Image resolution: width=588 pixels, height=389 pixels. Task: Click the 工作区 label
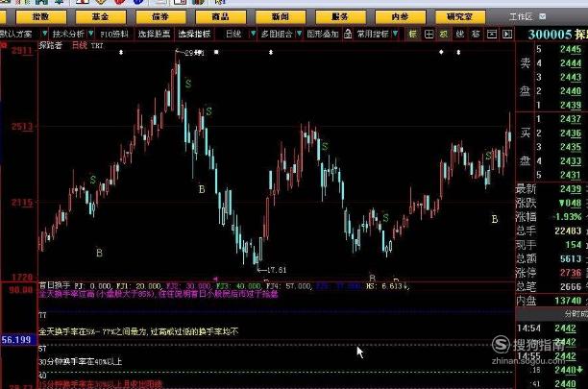click(x=521, y=17)
